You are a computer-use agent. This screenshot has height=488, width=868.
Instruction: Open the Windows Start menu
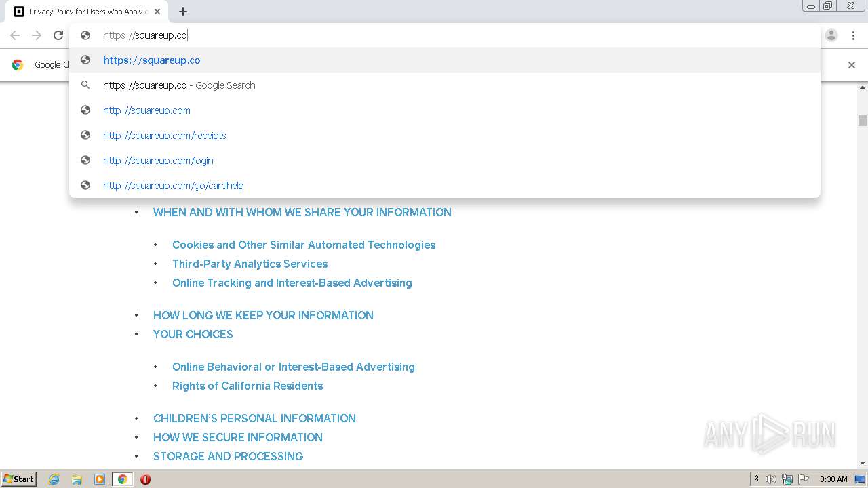(x=19, y=479)
